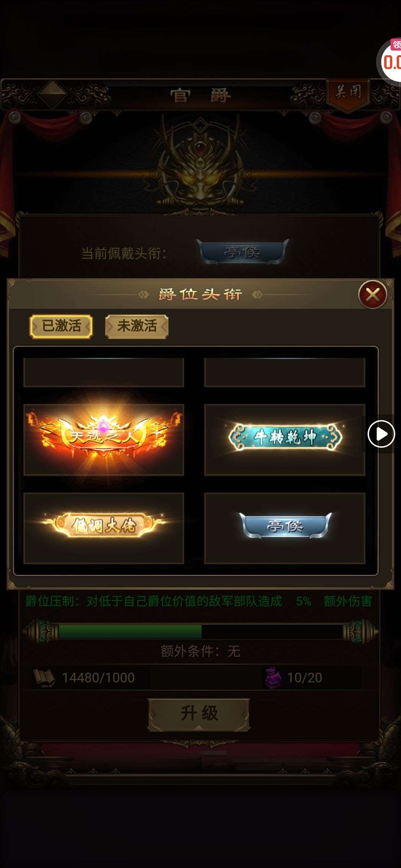Click the 关闭 banner button
Viewport: 401px width, 868px height.
click(348, 93)
